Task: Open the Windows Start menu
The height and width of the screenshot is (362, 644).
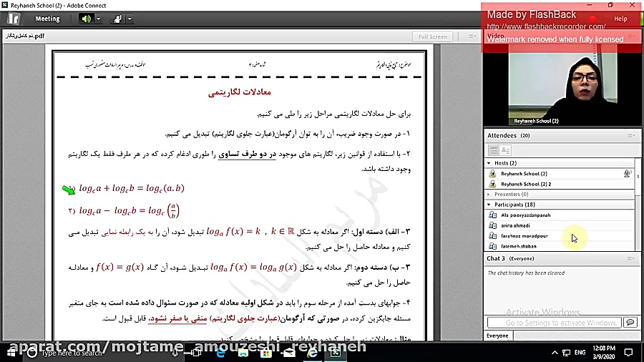Action: [11, 352]
